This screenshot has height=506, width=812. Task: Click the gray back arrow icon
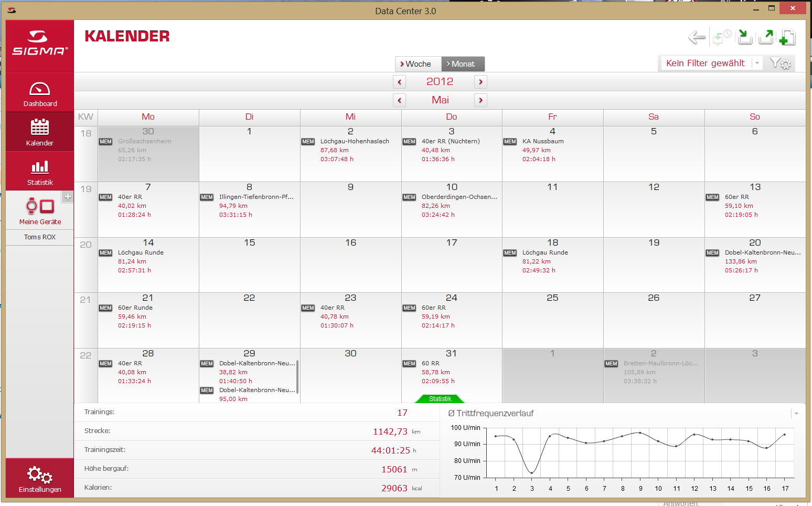pyautogui.click(x=697, y=37)
